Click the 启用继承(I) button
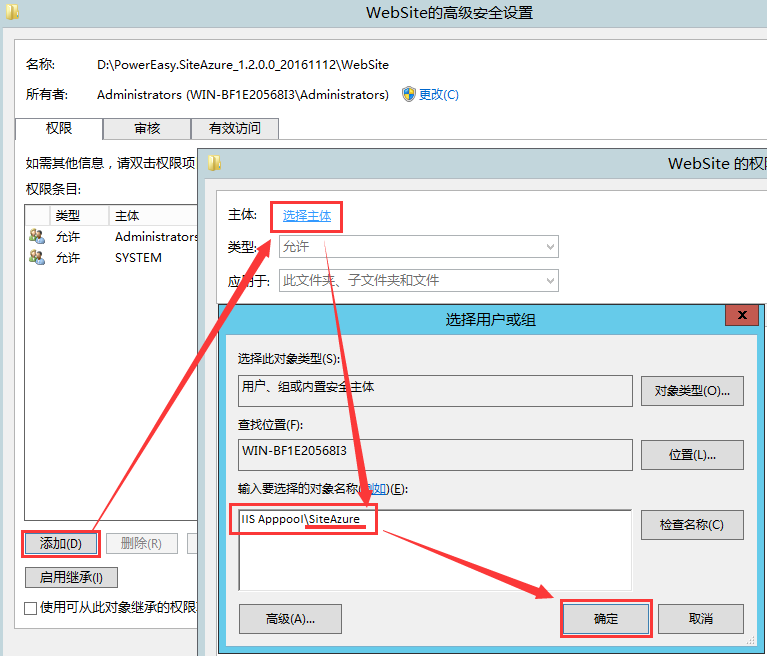This screenshot has width=767, height=656. pyautogui.click(x=71, y=577)
